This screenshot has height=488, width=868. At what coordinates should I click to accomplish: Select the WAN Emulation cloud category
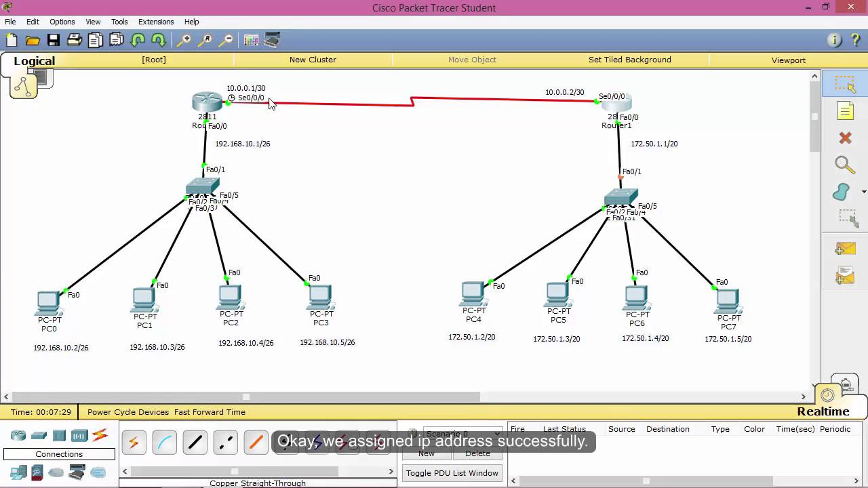click(56, 472)
